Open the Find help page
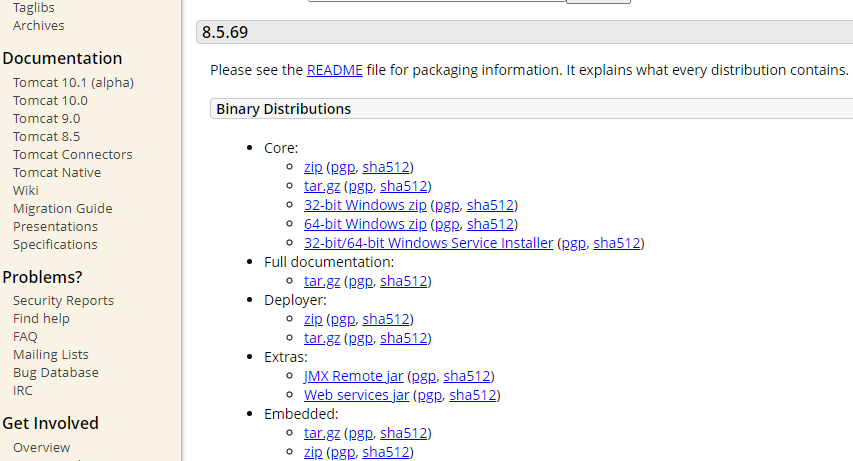This screenshot has width=853, height=461. [41, 318]
